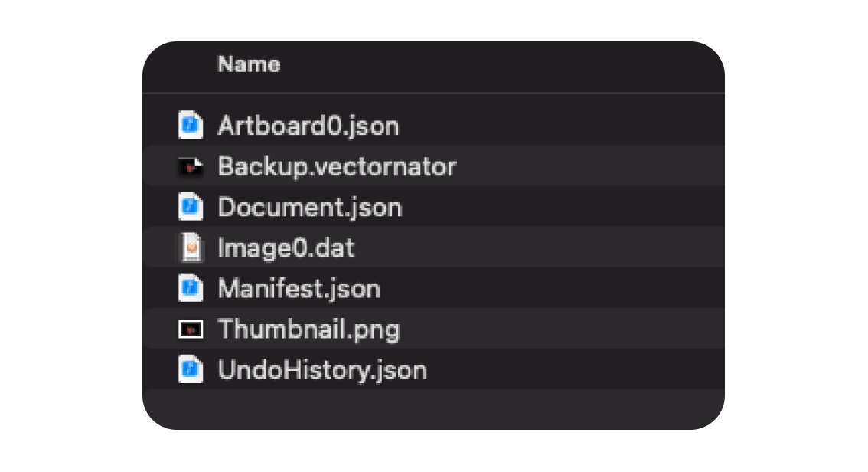Click the Document.json file icon
This screenshot has width=868, height=472.
point(191,207)
